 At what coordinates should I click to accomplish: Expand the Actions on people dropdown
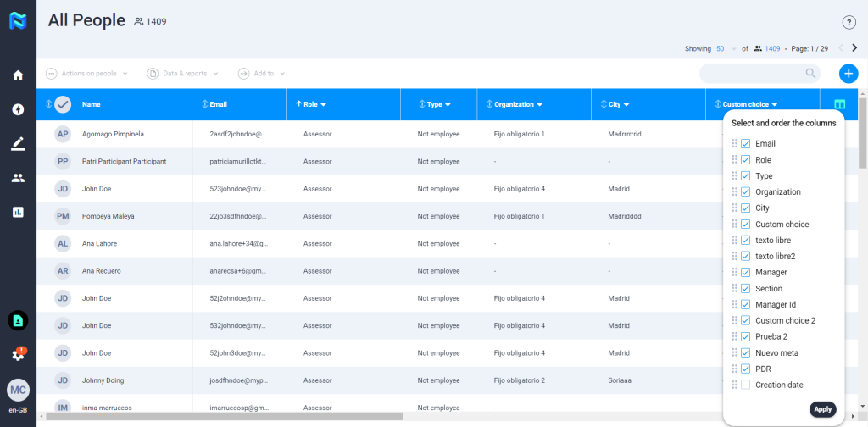(x=87, y=74)
